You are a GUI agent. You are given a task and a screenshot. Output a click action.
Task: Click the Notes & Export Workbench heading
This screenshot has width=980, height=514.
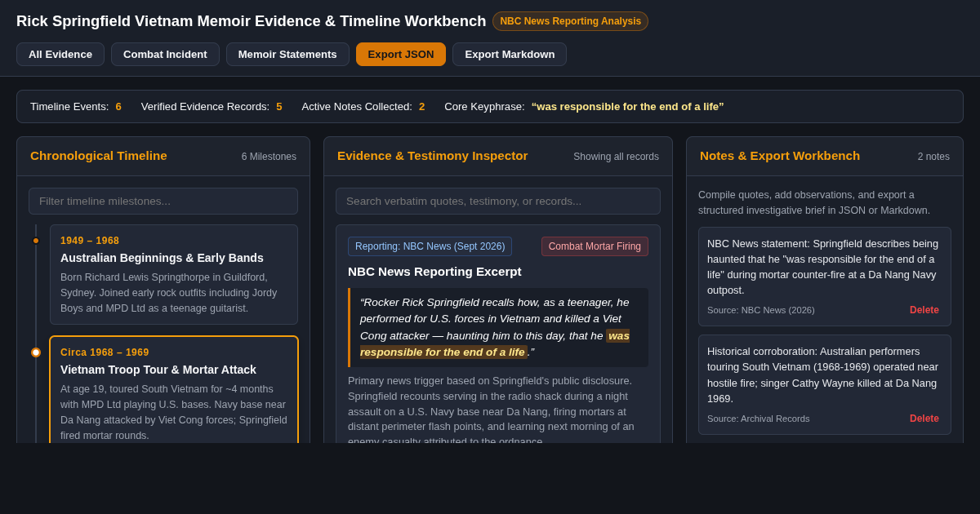pos(780,156)
